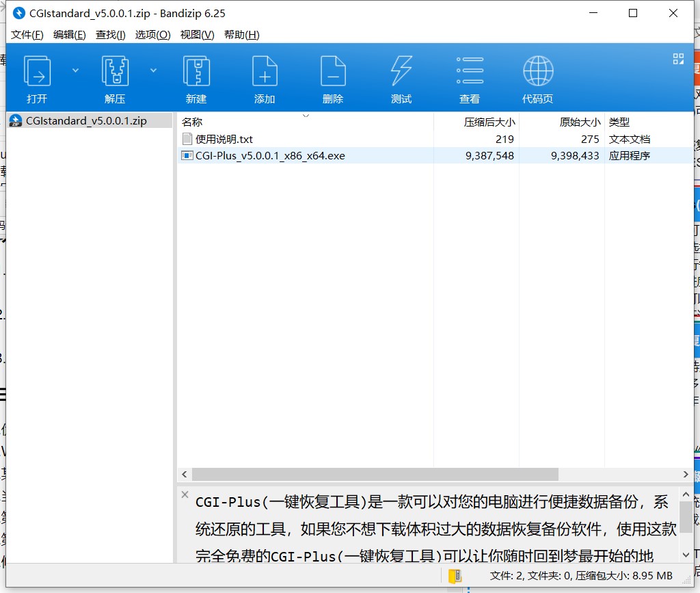The height and width of the screenshot is (593, 700).
Task: Expand the dropdown arrow next to 打开
Action: point(75,70)
